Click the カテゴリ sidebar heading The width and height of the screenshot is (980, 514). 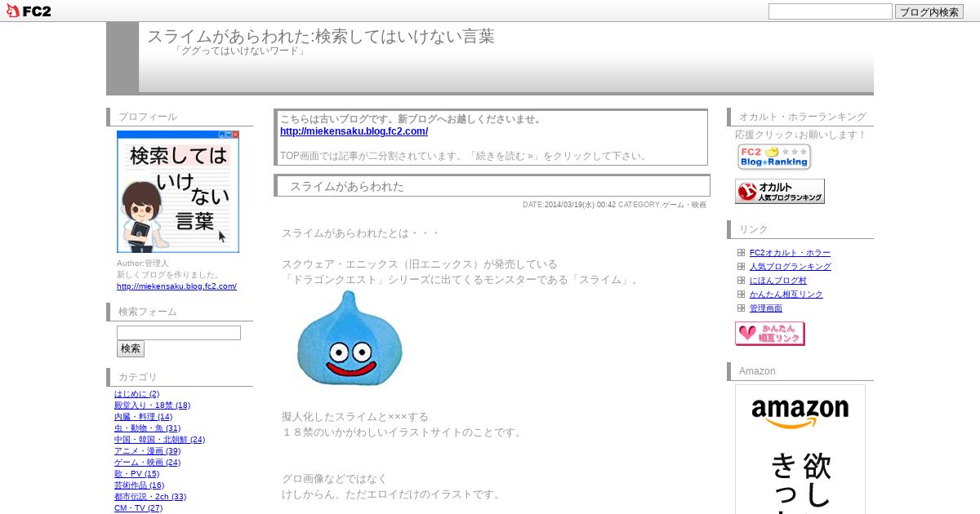click(x=138, y=377)
